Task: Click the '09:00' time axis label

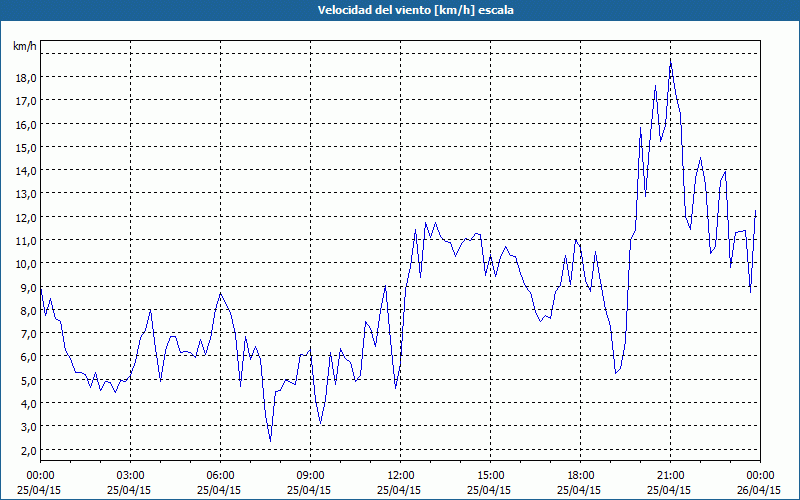Action: click(310, 476)
